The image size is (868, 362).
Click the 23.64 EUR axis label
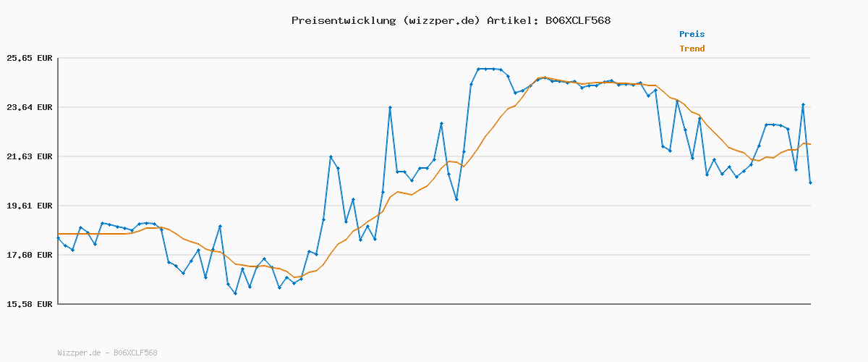click(30, 107)
